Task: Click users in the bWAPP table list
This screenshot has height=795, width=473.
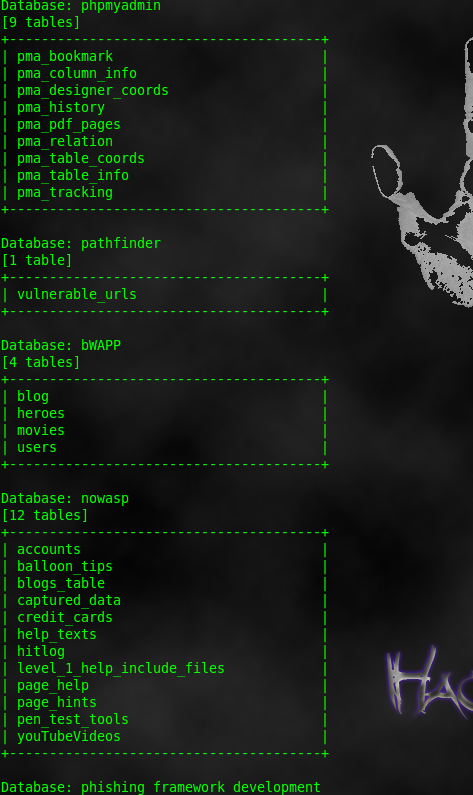Action: (37, 447)
